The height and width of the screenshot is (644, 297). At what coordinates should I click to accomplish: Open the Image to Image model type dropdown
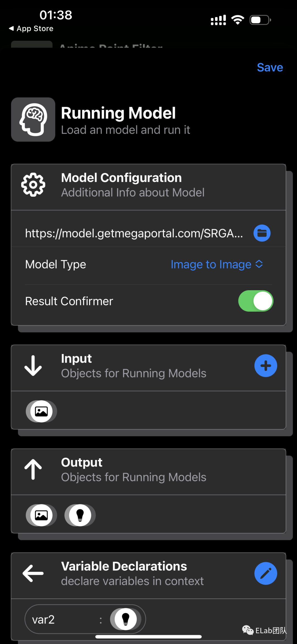217,264
